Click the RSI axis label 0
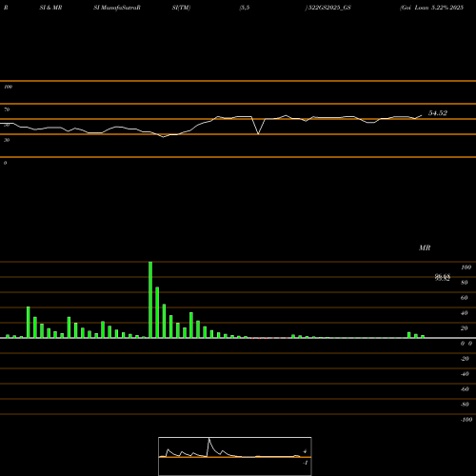 [x=5, y=163]
